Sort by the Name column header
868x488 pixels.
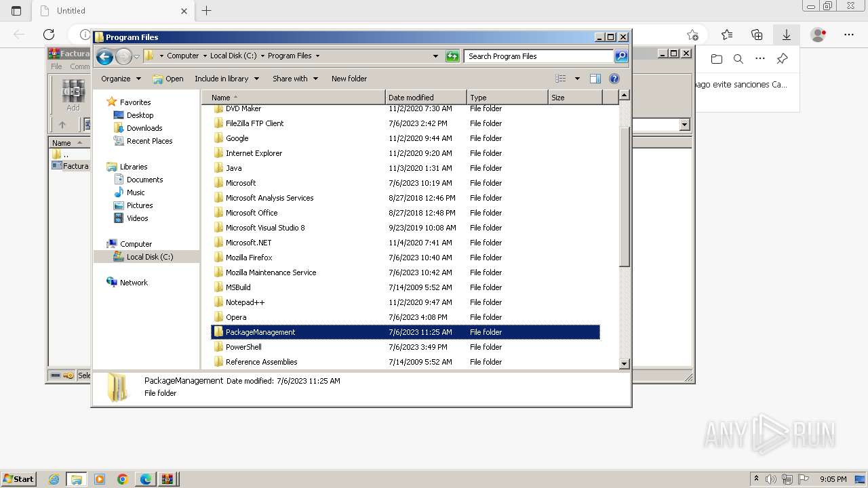294,98
